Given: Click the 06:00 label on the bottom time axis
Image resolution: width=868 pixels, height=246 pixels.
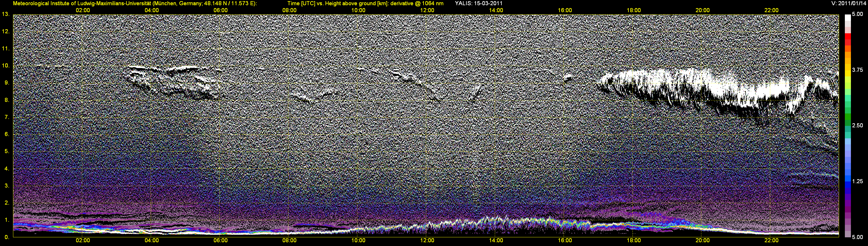Looking at the screenshot, I should pos(220,241).
